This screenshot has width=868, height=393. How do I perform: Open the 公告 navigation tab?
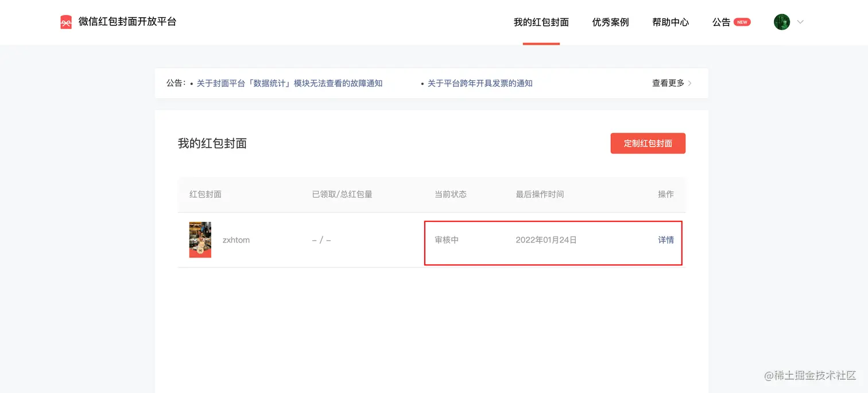(x=722, y=22)
